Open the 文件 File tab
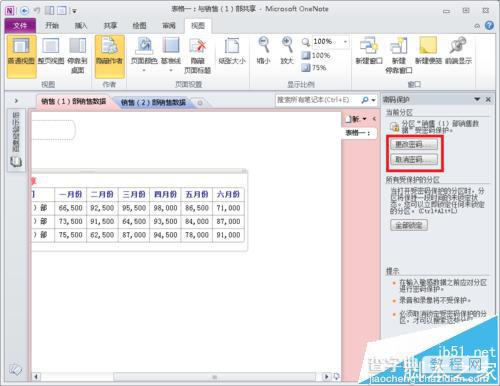The height and width of the screenshot is (386, 500). click(x=20, y=26)
